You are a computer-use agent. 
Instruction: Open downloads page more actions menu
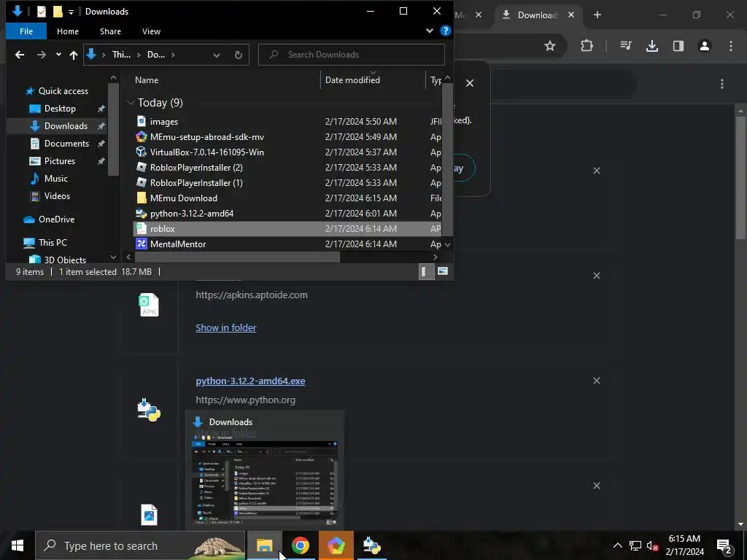(722, 84)
